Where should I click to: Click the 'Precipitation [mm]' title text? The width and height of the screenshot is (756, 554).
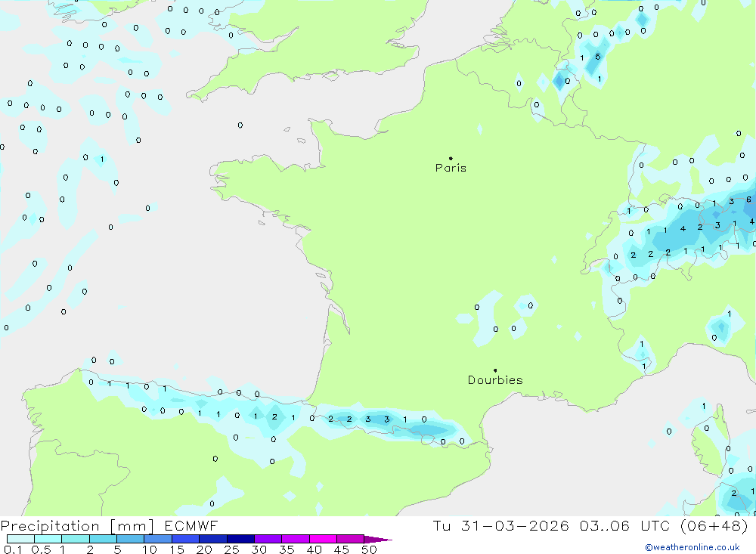tap(77, 526)
